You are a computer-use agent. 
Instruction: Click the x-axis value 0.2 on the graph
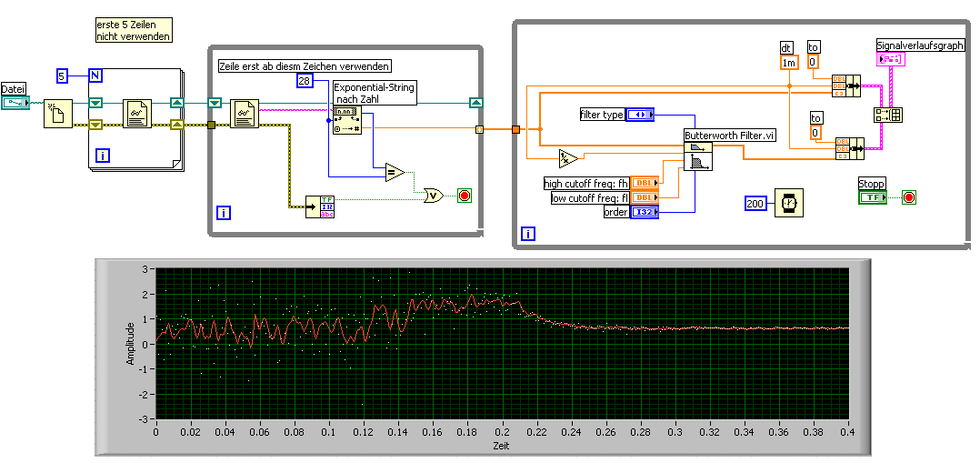pyautogui.click(x=502, y=432)
